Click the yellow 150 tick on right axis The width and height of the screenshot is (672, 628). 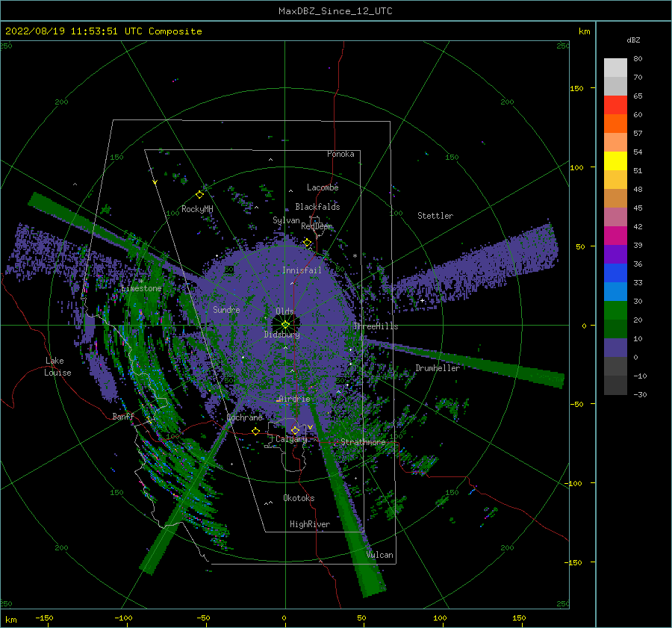coord(576,88)
